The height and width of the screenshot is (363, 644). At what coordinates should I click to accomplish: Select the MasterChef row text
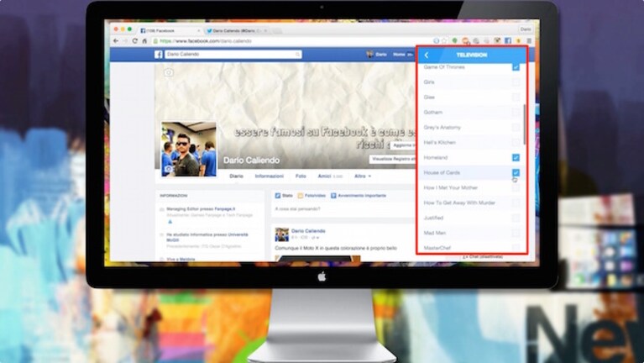(x=437, y=248)
